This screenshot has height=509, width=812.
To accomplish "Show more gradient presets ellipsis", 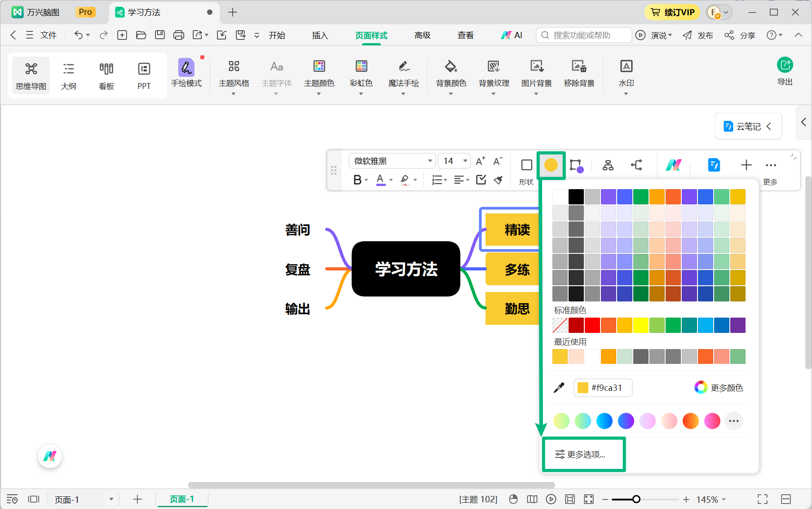I will pyautogui.click(x=734, y=421).
